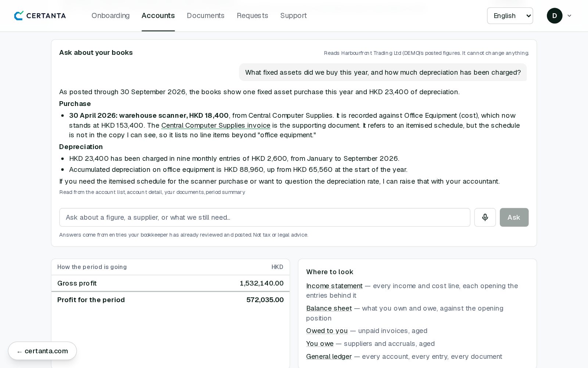
Task: Focus the Ask about a figure input field
Action: (x=265, y=217)
